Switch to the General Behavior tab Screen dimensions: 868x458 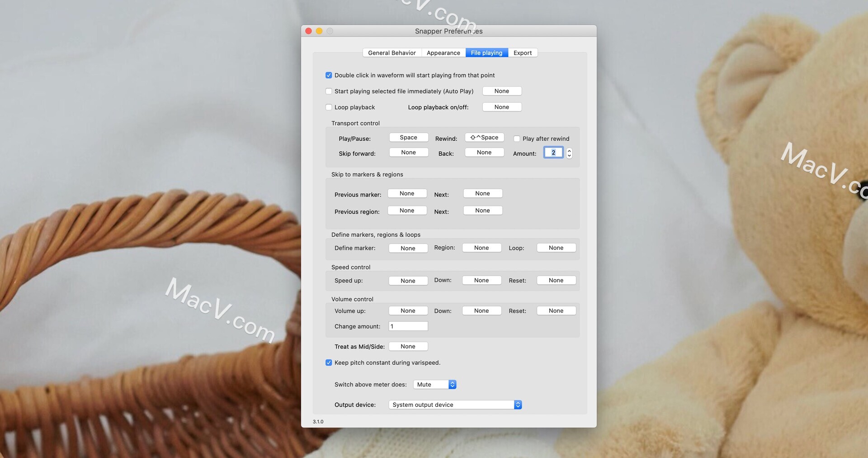[392, 53]
